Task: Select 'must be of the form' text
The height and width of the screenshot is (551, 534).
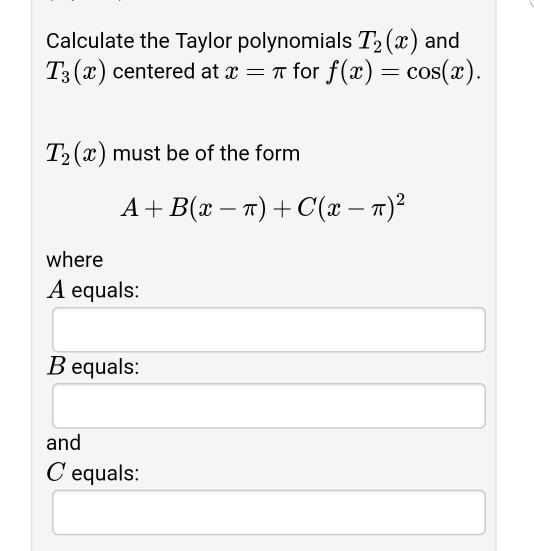Action: tap(206, 154)
